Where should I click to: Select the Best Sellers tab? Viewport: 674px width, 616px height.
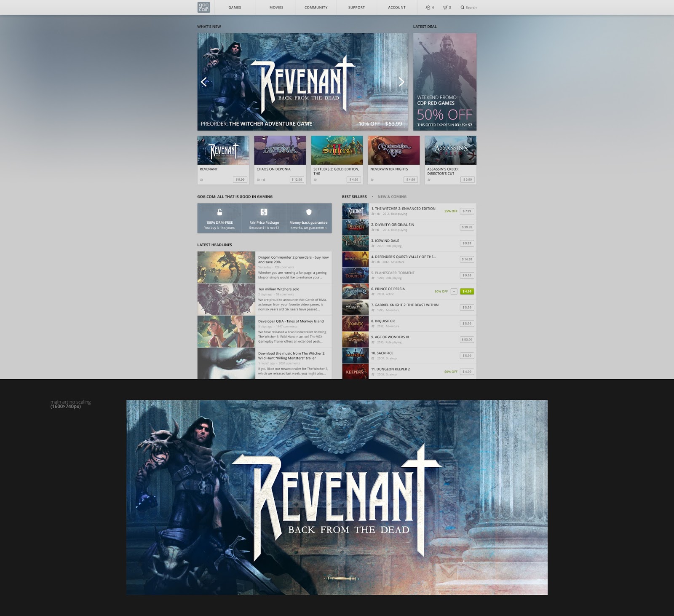click(x=354, y=197)
